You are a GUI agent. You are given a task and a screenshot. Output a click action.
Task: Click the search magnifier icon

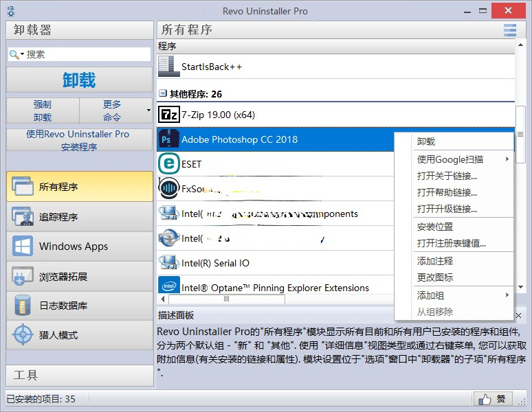click(x=14, y=54)
